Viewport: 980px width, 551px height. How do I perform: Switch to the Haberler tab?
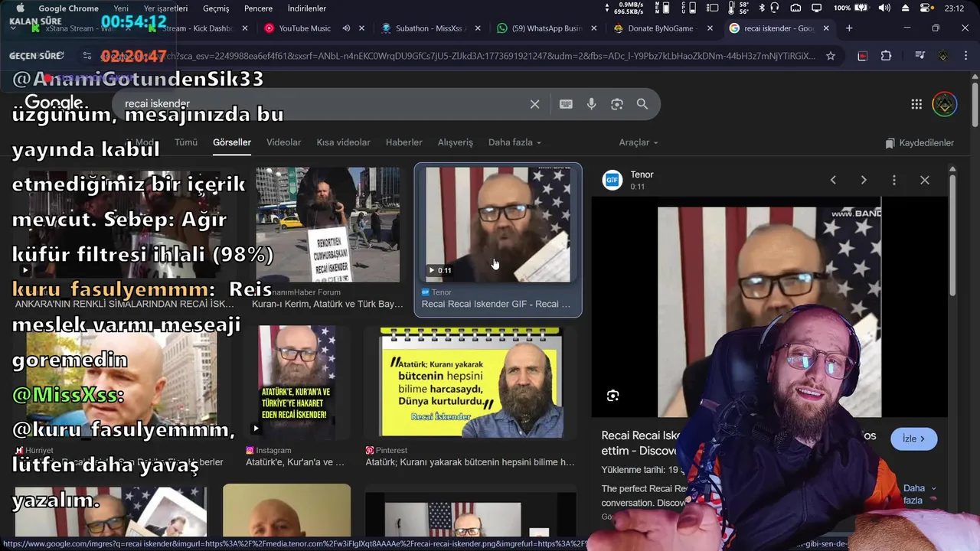click(403, 142)
